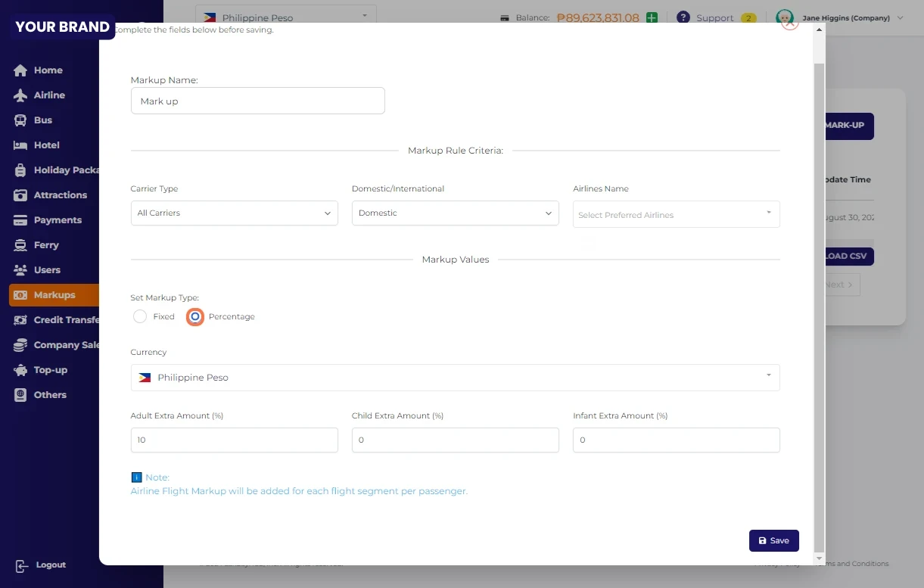Click the Ferry icon in sidebar

(20, 245)
